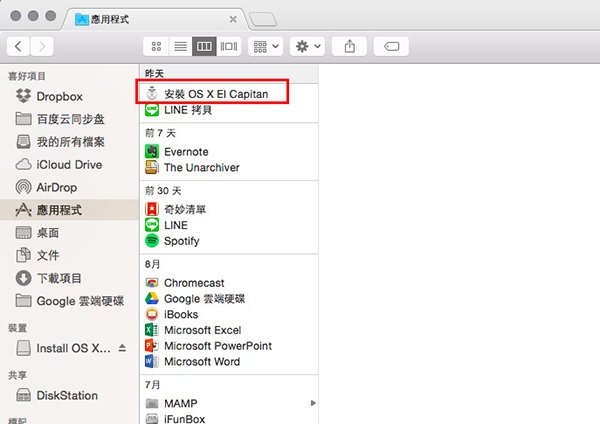600x424 pixels.
Task: Expand MAMP folder with its arrow
Action: point(313,403)
